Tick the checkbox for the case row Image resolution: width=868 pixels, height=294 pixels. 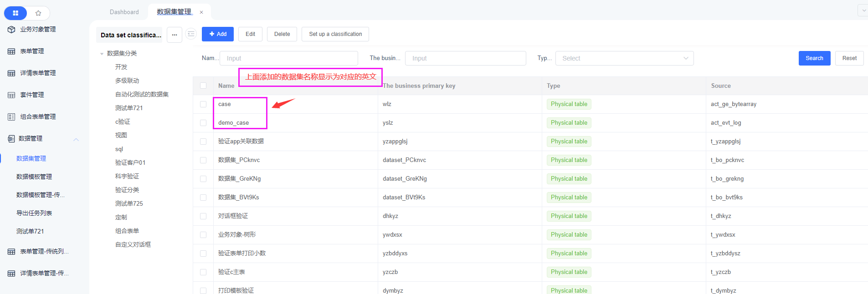tap(203, 104)
